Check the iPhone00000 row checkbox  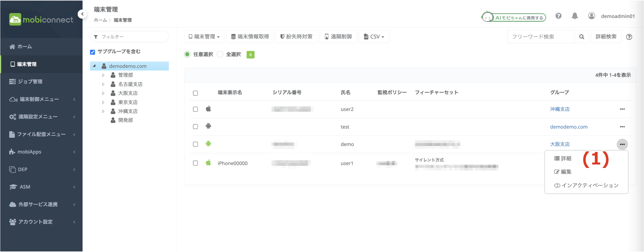pyautogui.click(x=195, y=163)
